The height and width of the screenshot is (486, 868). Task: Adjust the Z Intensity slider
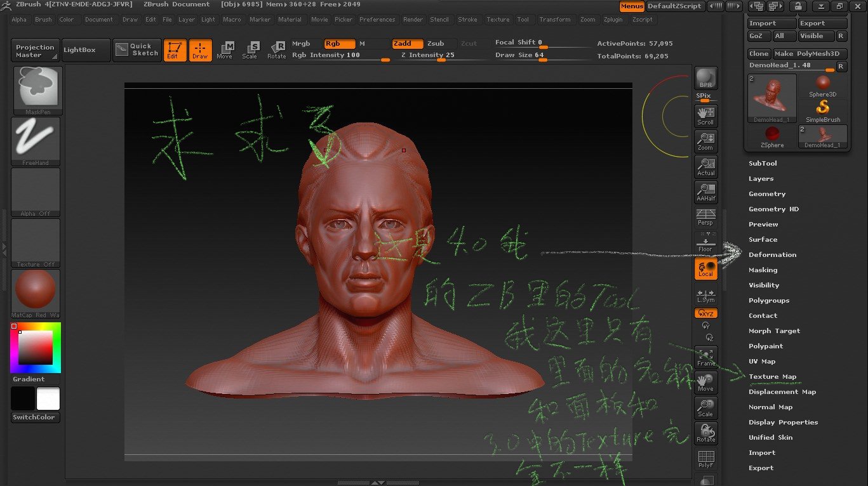point(440,55)
